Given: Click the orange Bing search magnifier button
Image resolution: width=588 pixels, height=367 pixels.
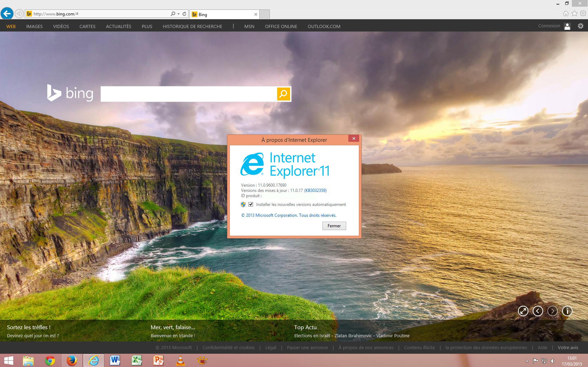Looking at the screenshot, I should 283,94.
